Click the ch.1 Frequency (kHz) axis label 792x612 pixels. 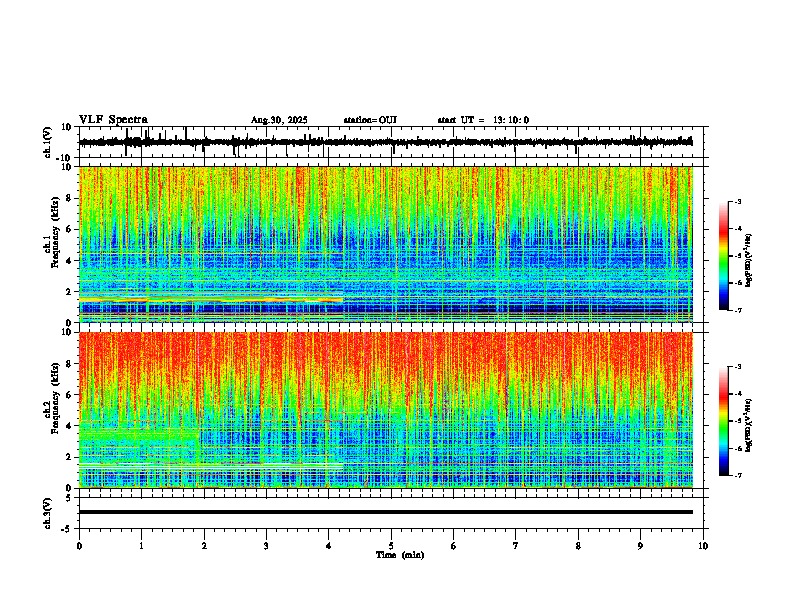[52, 245]
